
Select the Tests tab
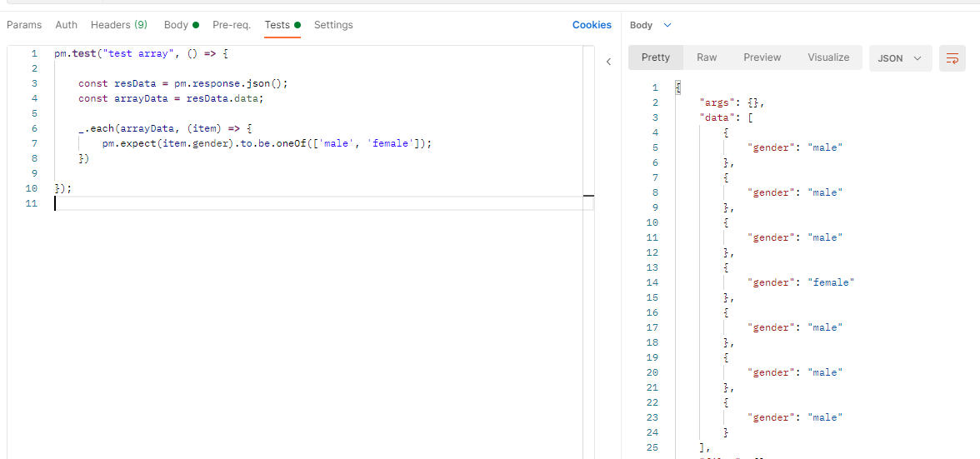pyautogui.click(x=282, y=25)
